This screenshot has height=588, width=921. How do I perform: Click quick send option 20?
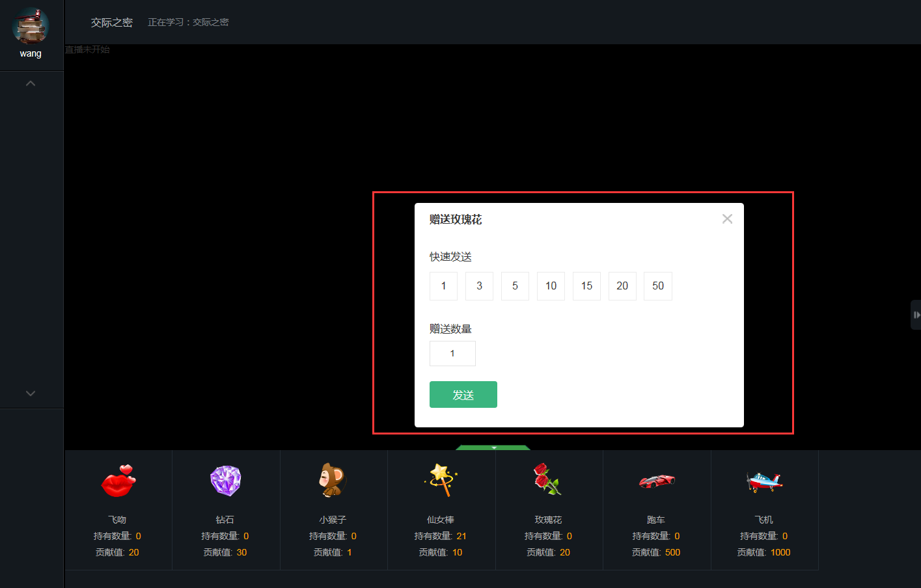point(622,286)
